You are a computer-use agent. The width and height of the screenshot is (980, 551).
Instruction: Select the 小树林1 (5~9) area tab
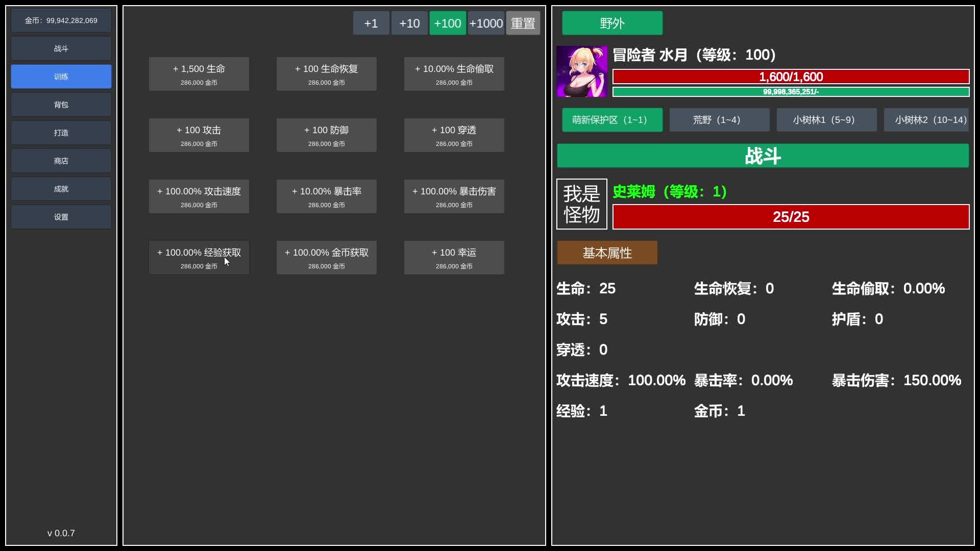pos(826,120)
